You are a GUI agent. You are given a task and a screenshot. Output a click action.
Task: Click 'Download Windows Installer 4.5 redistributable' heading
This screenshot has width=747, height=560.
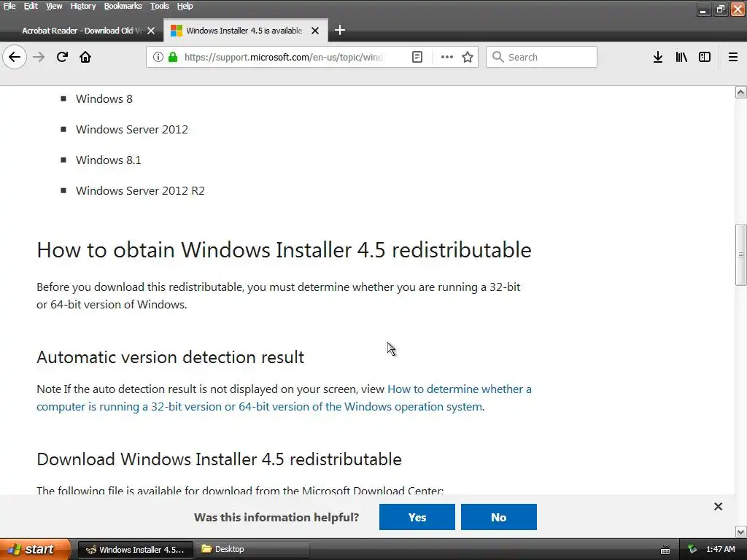click(219, 459)
